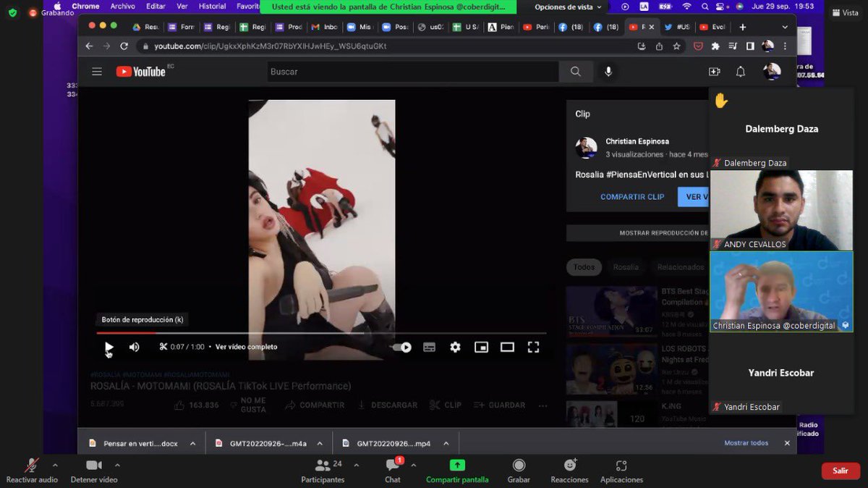868x488 pixels.
Task: Open the YouTube hamburger menu
Action: [97, 72]
